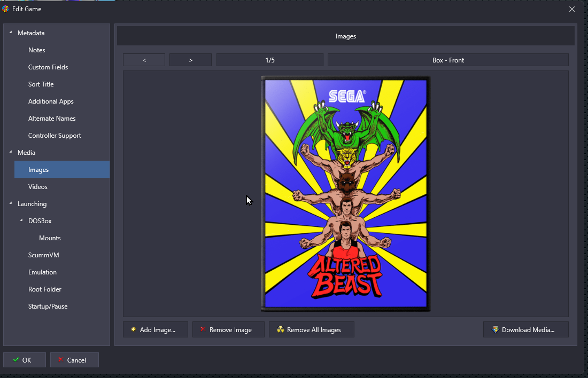The width and height of the screenshot is (588, 378).
Task: Click the LaunchBox app icon in title bar
Action: (5, 9)
